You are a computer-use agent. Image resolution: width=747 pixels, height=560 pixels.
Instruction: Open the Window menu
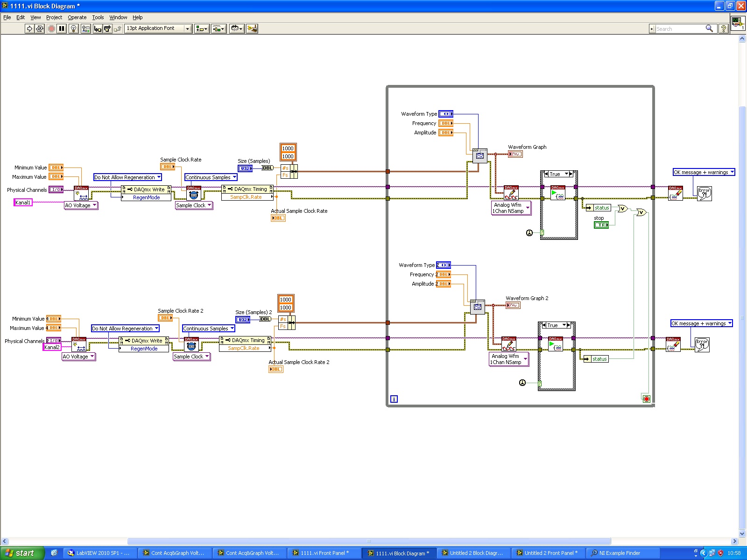click(118, 17)
